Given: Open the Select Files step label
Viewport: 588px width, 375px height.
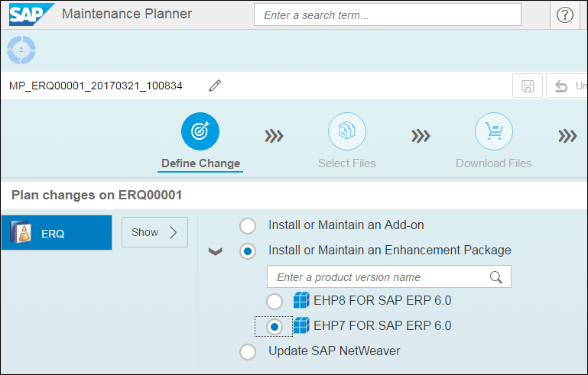Looking at the screenshot, I should click(346, 163).
